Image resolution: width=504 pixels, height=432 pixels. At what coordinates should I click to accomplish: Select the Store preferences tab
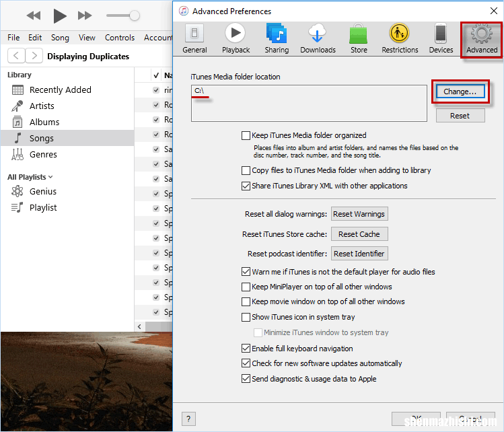point(359,39)
